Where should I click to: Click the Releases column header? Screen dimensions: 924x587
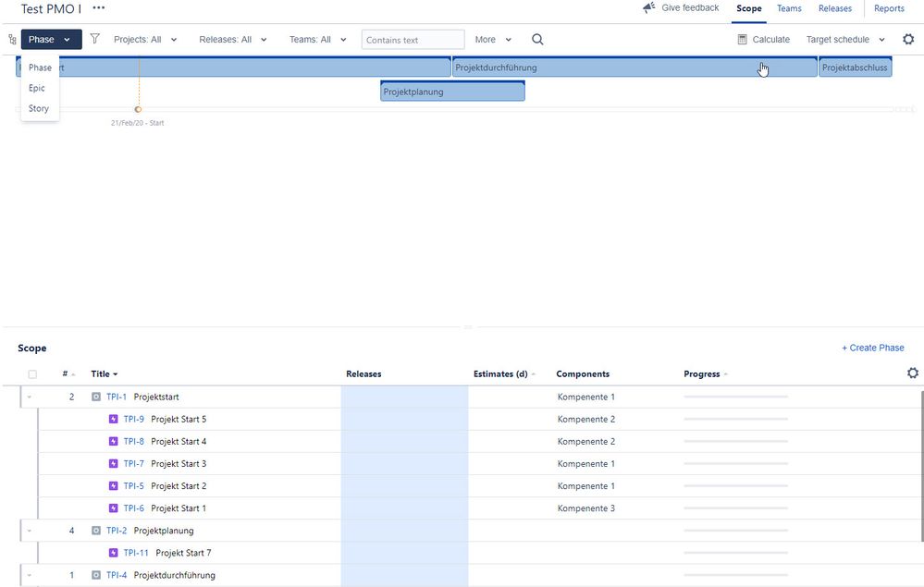[363, 373]
